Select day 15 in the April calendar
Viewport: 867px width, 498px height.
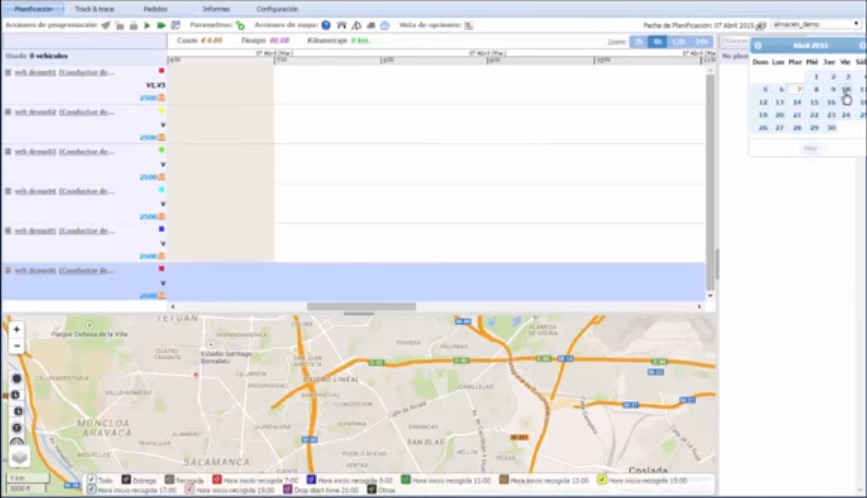click(813, 102)
